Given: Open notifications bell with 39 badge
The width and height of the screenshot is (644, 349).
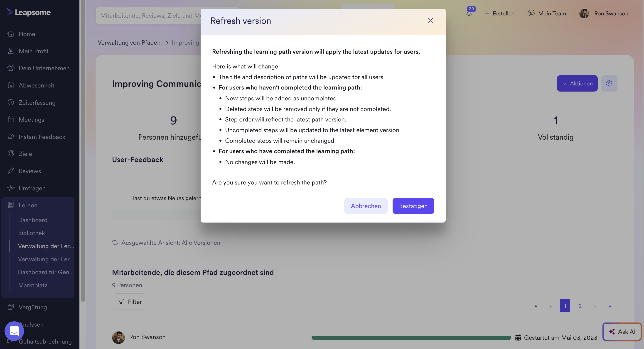Looking at the screenshot, I should [469, 13].
